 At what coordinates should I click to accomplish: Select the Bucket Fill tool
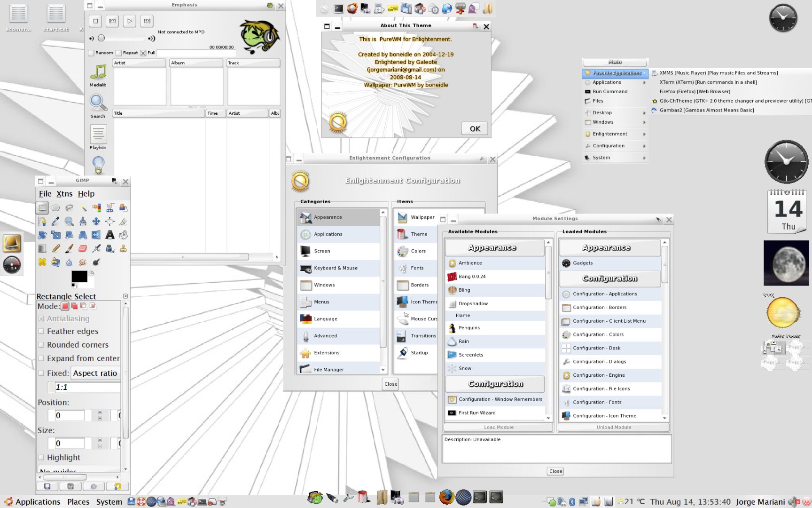(x=123, y=235)
